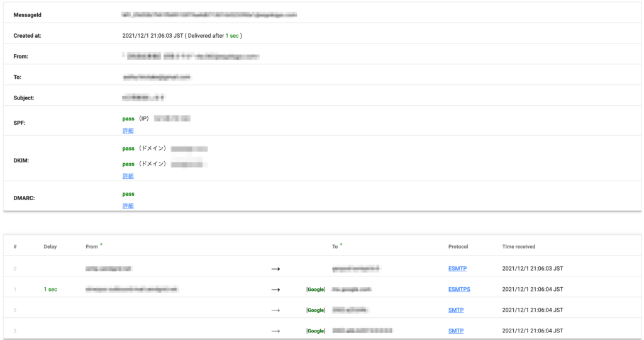Screen dimensions: 644x340
Task: Click the arrow icon in hop row 1
Action: pyautogui.click(x=275, y=290)
